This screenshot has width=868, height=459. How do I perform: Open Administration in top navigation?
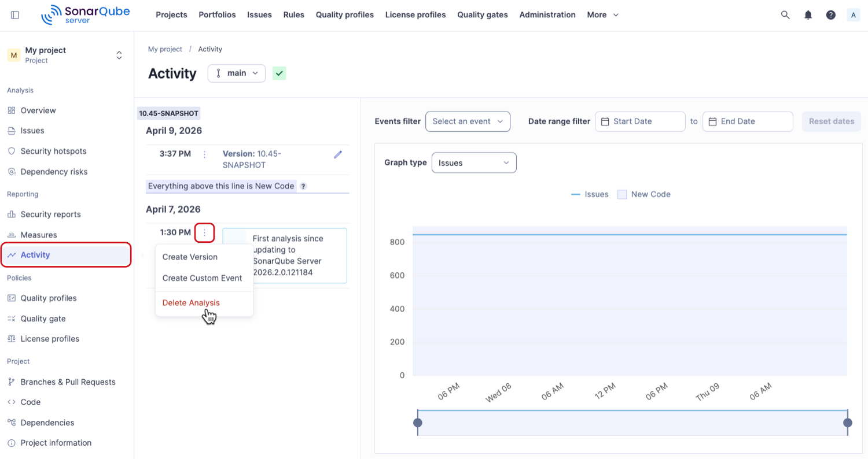pos(547,15)
